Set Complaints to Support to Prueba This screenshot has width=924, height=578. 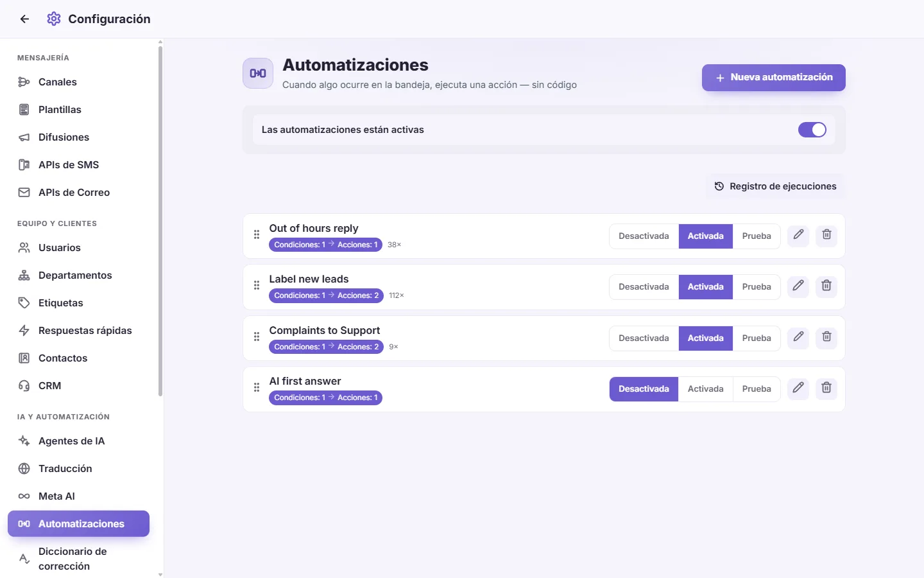(757, 338)
